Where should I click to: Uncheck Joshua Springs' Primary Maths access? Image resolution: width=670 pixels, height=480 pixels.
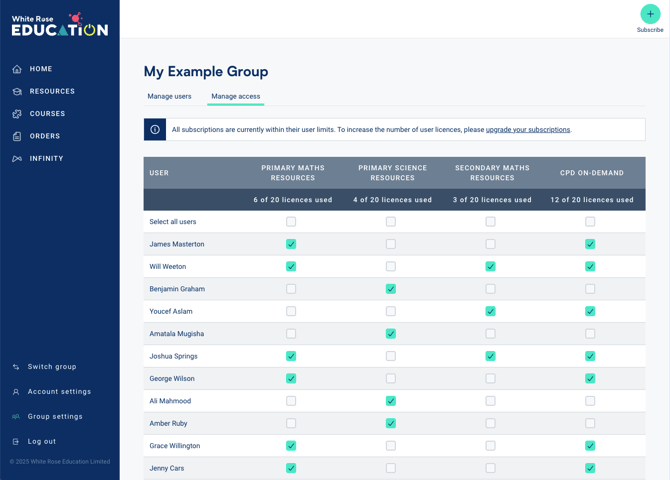click(291, 356)
